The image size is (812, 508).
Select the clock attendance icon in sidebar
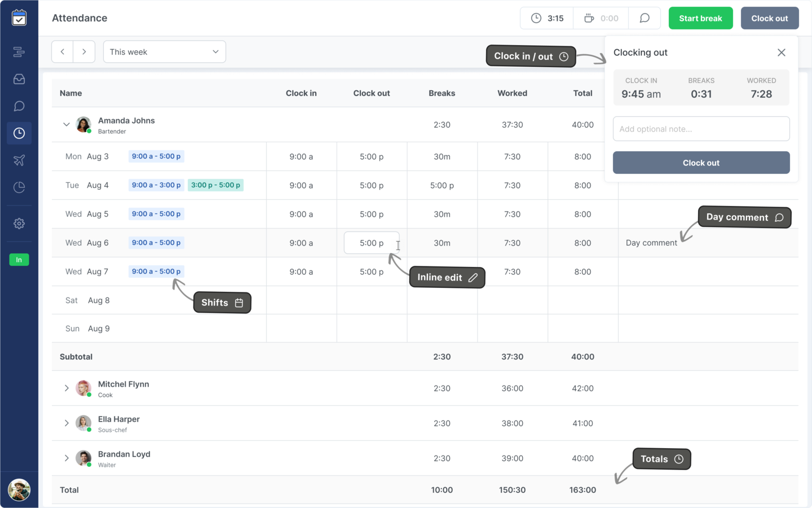coord(19,133)
